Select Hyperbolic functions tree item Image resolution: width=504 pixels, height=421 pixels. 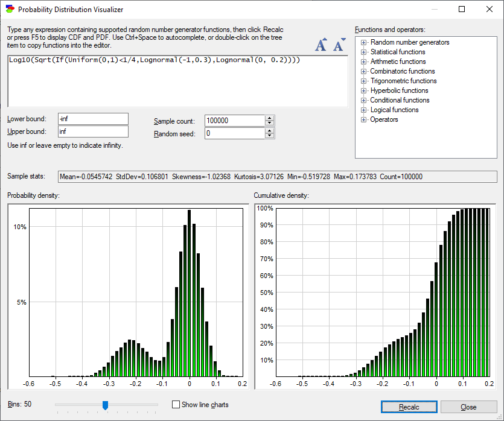[x=399, y=90]
